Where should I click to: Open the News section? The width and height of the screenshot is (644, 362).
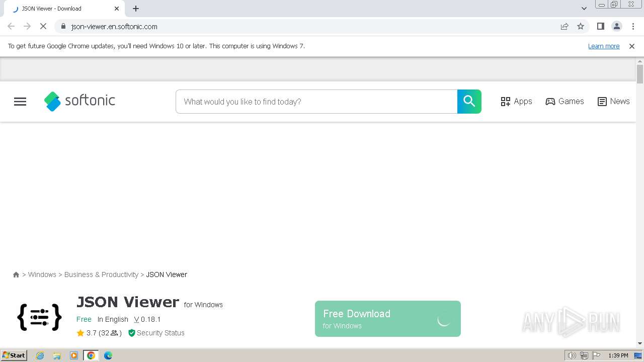(613, 102)
